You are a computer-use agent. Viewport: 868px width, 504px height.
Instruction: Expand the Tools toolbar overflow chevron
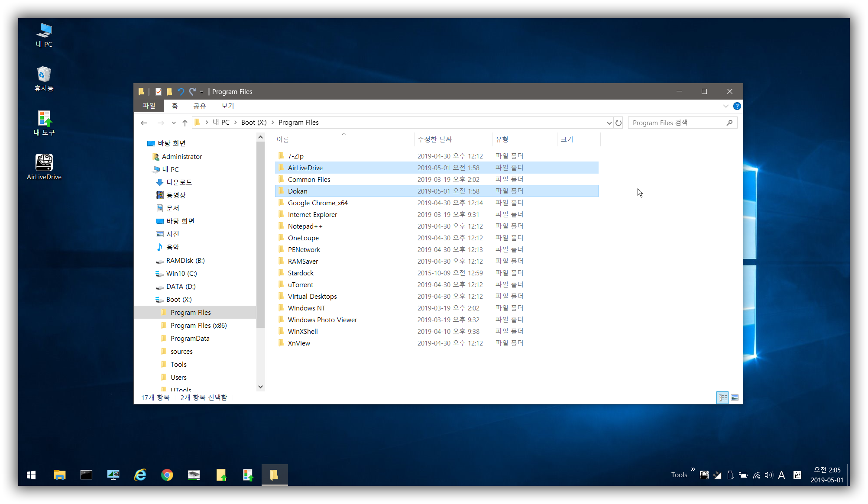point(693,469)
